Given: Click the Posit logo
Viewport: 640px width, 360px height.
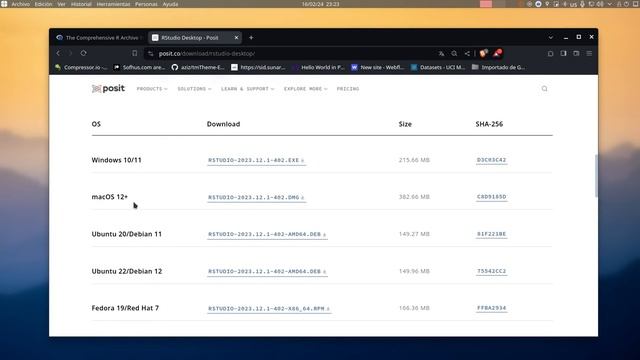Looking at the screenshot, I should [108, 89].
